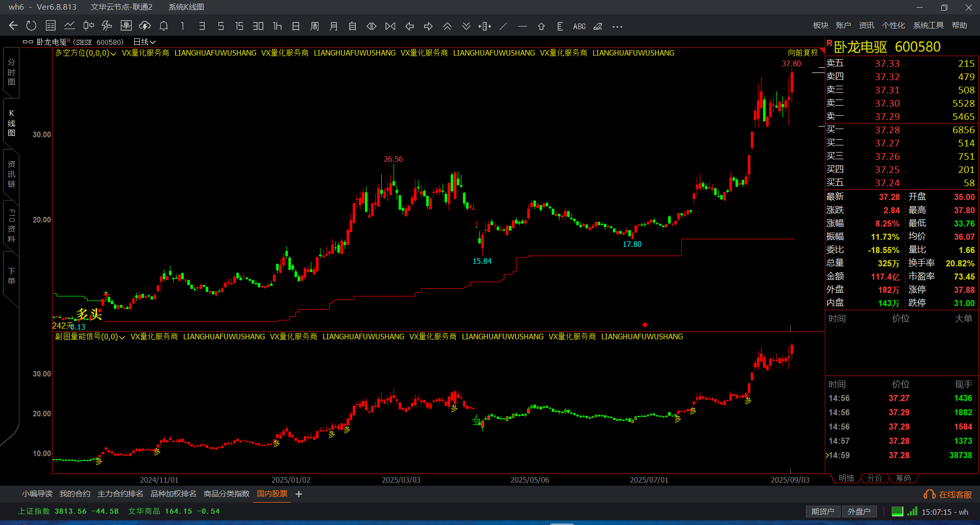Open the 账户 menu
Image resolution: width=980 pixels, height=525 pixels.
(844, 26)
